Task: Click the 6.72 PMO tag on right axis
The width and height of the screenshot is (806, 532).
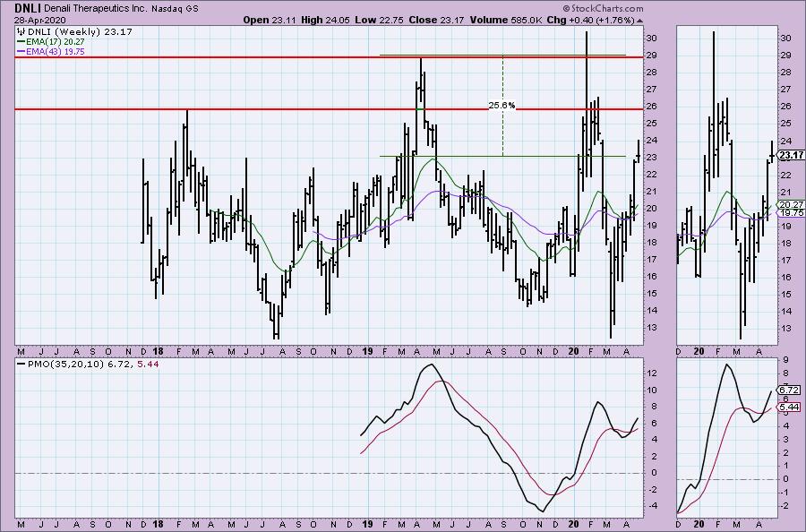Action: click(790, 390)
